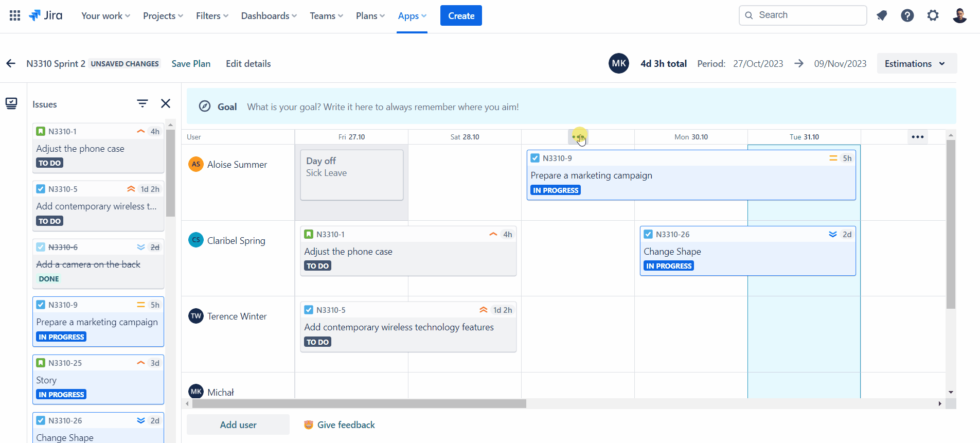Open the settings gear icon

pyautogui.click(x=933, y=15)
